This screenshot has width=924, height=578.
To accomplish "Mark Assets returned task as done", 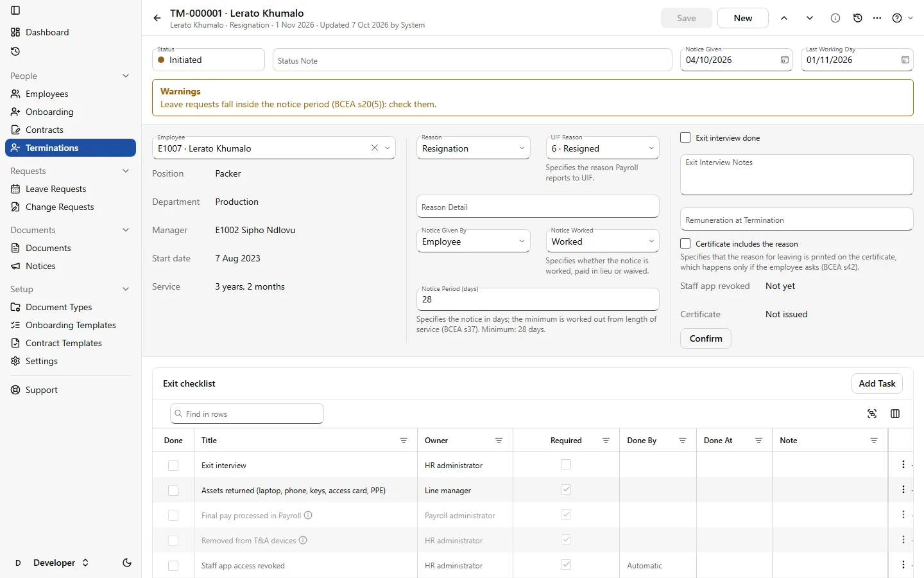I will (x=173, y=491).
